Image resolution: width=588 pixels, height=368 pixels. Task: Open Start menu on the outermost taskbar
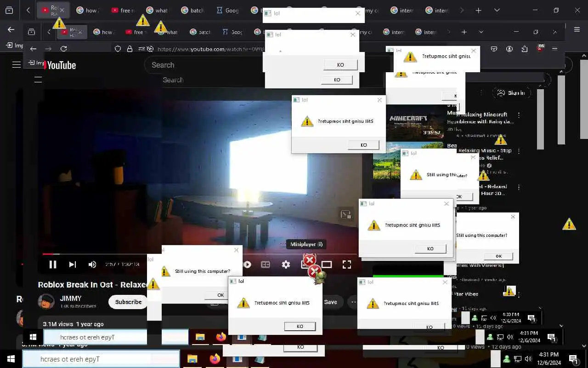click(x=11, y=359)
